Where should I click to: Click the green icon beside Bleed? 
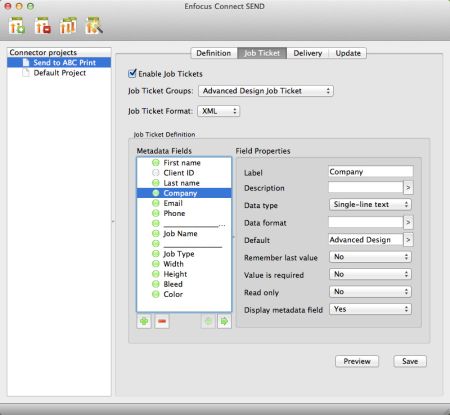[x=156, y=284]
